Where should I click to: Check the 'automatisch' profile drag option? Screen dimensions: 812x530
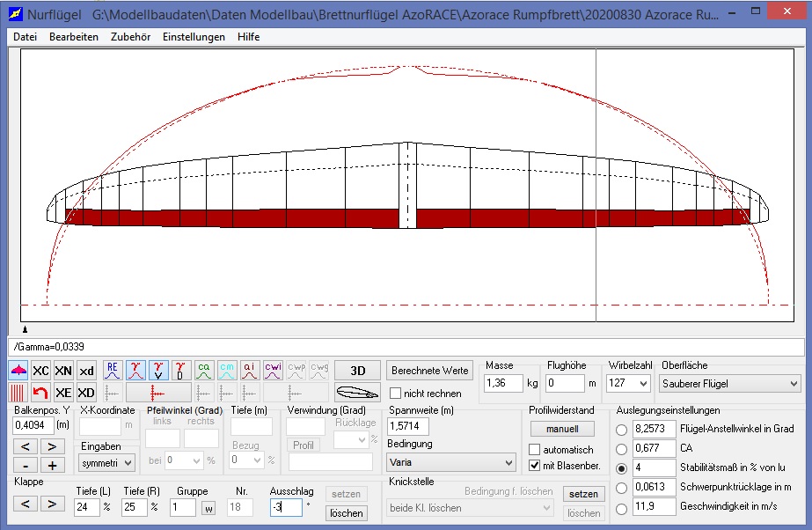535,450
